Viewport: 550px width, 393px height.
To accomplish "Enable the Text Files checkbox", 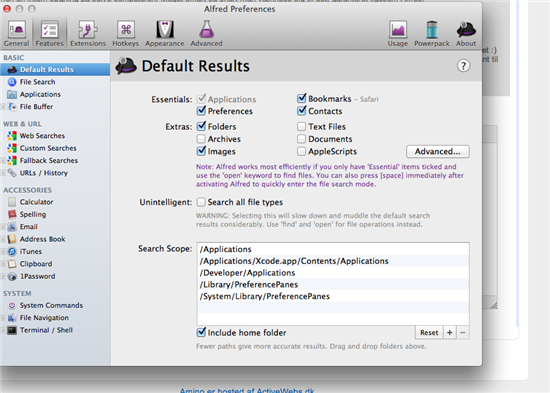I will [301, 126].
